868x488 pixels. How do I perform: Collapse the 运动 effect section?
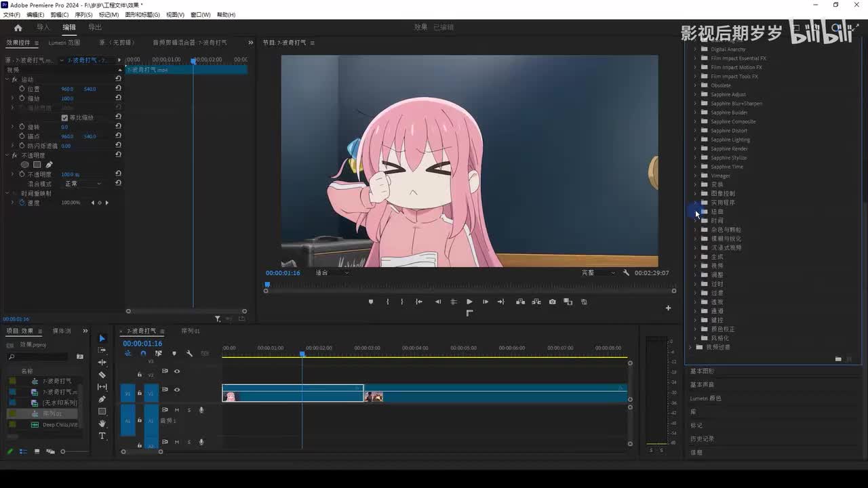click(x=7, y=79)
